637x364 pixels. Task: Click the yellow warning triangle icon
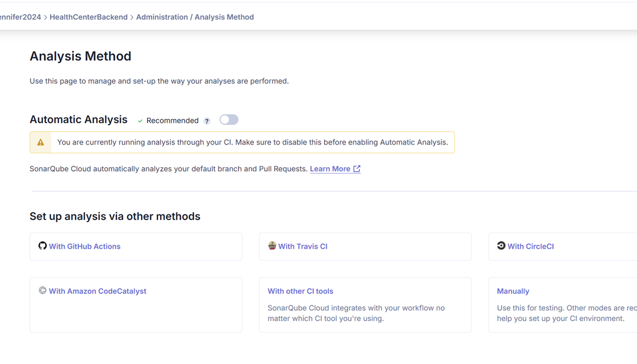point(40,143)
